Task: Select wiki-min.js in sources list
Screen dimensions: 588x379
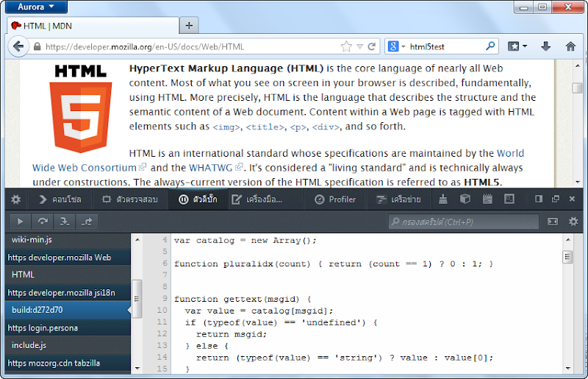Action: 68,240
